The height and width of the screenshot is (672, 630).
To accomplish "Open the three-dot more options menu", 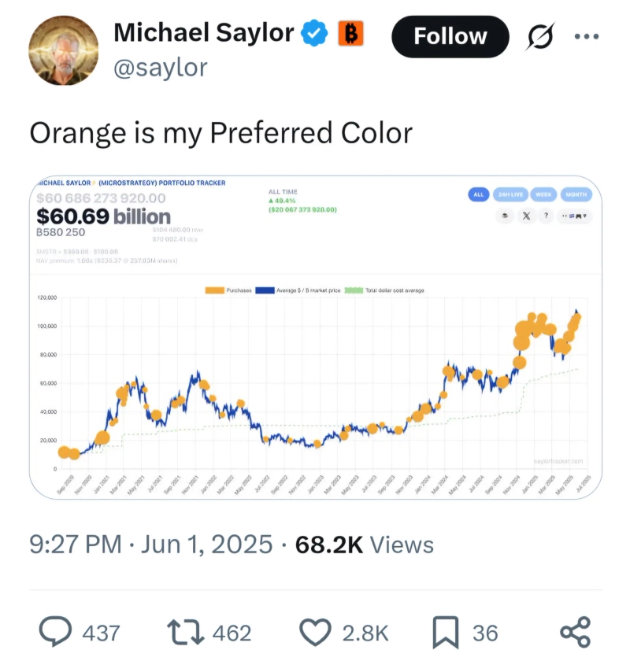I will pyautogui.click(x=587, y=36).
